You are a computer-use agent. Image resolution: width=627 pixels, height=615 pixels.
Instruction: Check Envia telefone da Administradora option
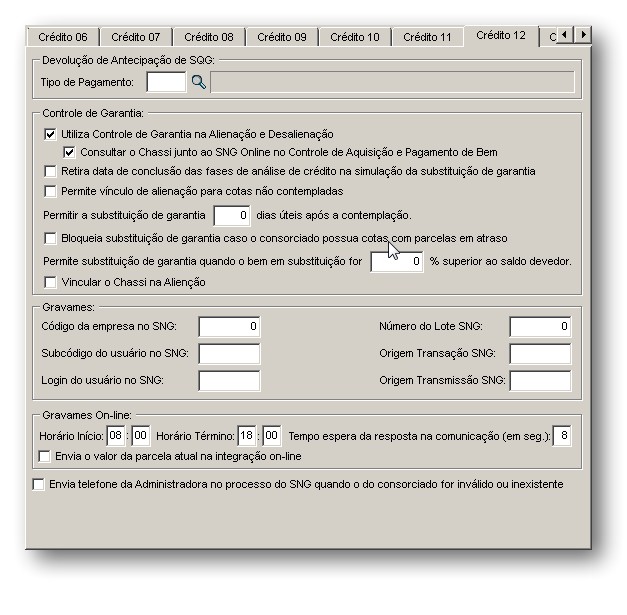(38, 485)
